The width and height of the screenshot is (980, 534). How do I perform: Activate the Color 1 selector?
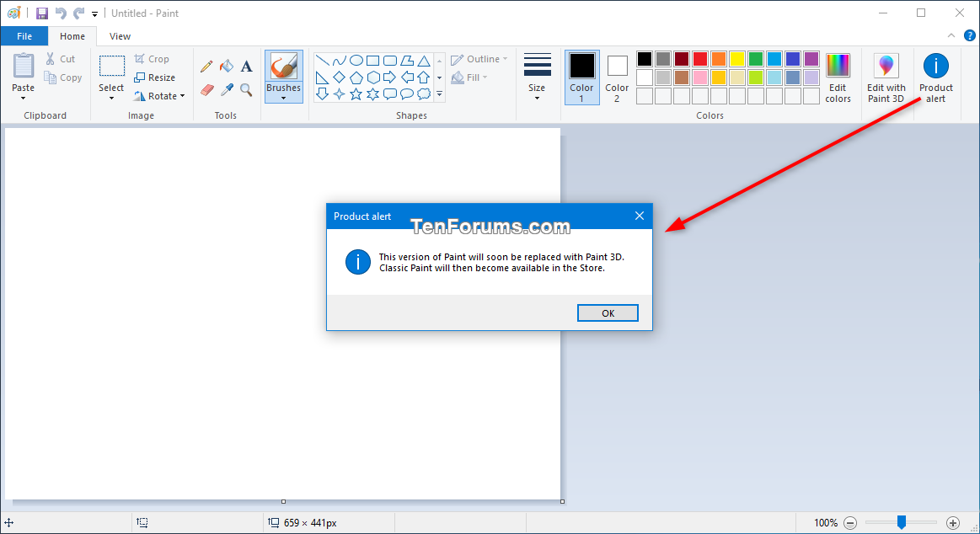point(582,77)
